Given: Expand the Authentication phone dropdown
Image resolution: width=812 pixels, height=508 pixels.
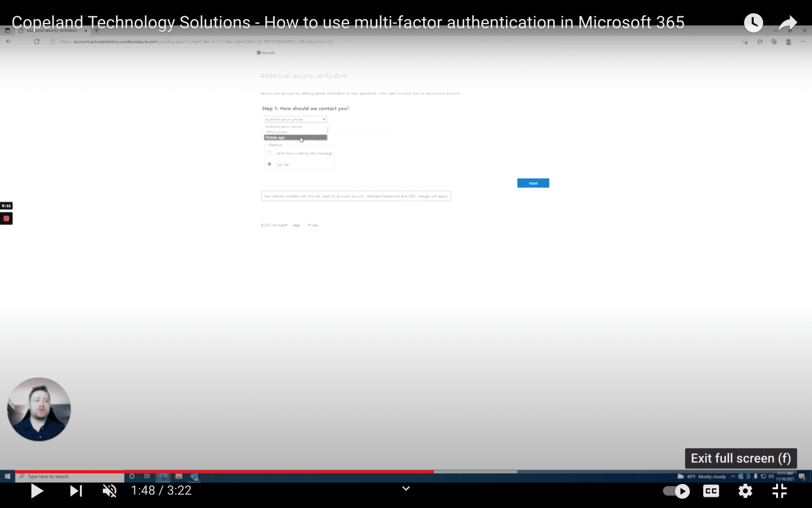Looking at the screenshot, I should (295, 119).
